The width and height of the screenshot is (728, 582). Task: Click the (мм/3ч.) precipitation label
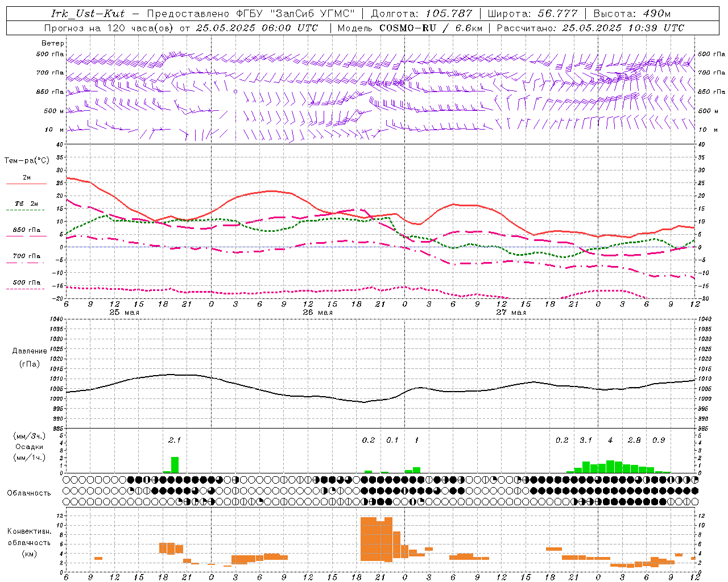[30, 436]
